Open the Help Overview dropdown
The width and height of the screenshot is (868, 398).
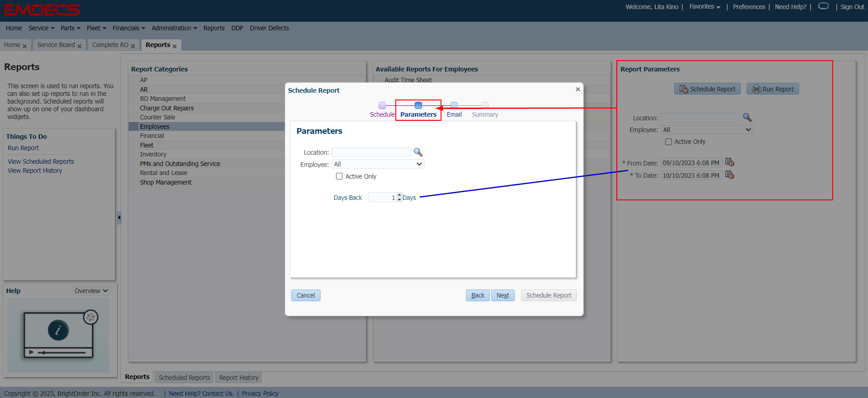[91, 291]
